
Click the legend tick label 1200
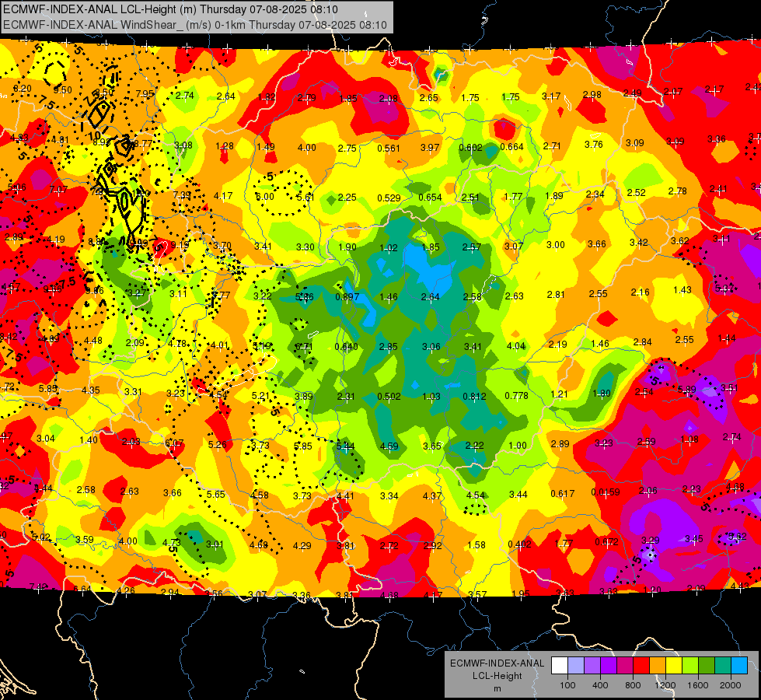[665, 685]
